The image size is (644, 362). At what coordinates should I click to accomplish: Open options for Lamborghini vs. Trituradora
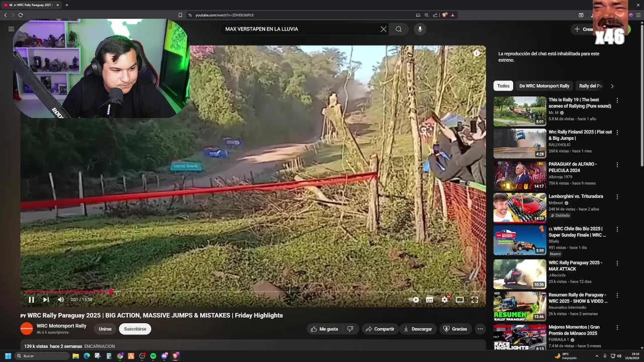617,197
